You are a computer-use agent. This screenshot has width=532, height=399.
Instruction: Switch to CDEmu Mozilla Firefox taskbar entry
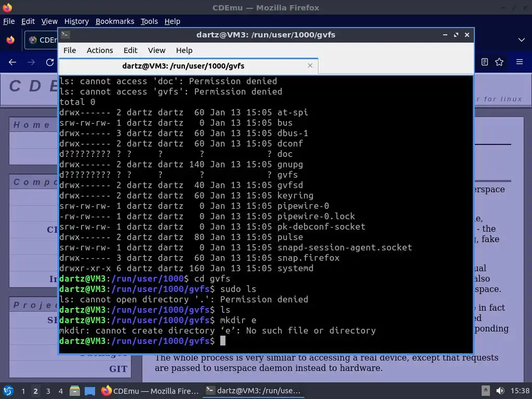click(x=150, y=391)
